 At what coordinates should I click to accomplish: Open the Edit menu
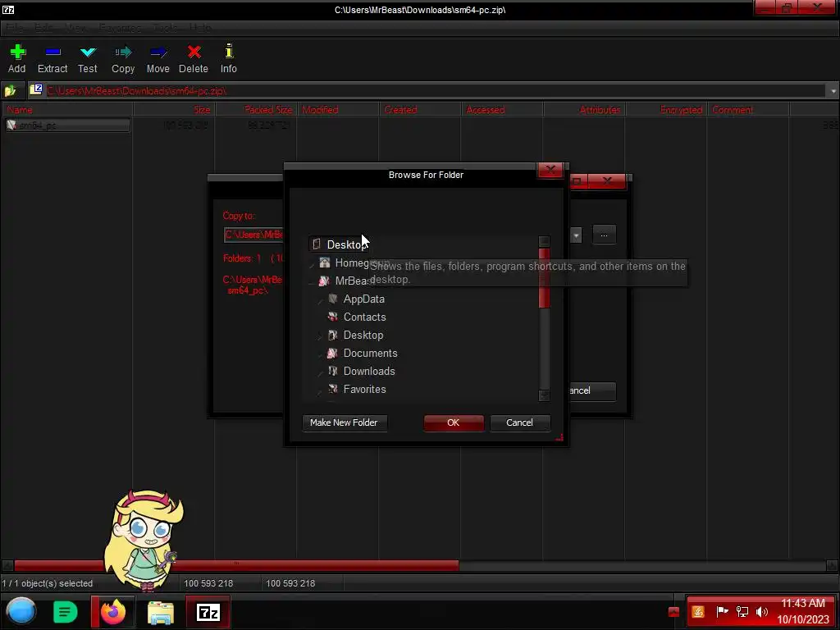[44, 28]
